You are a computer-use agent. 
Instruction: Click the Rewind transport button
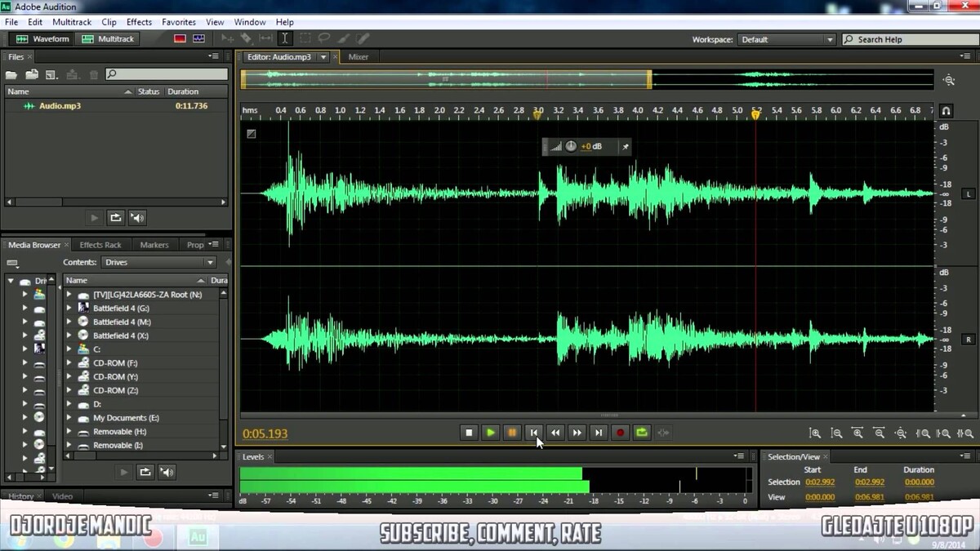click(x=555, y=433)
